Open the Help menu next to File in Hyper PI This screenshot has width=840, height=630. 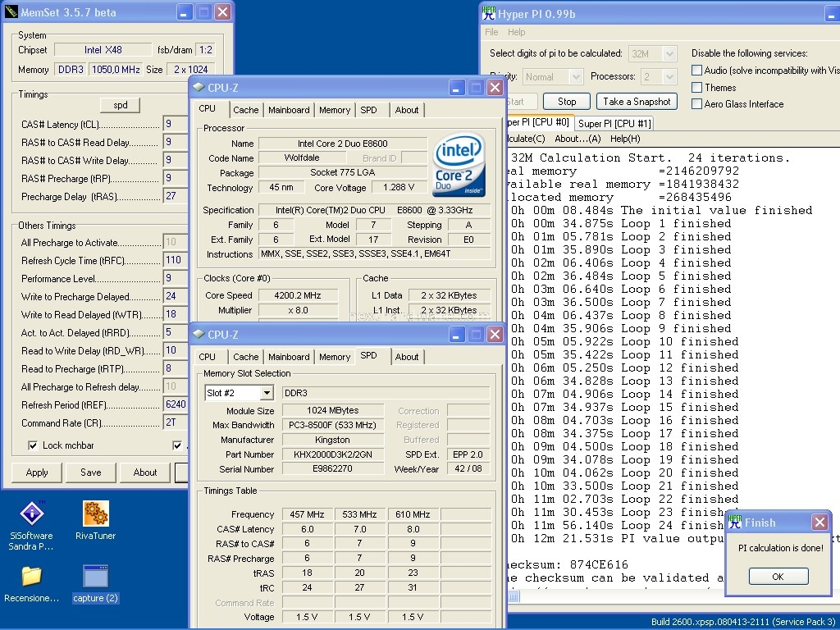point(517,32)
